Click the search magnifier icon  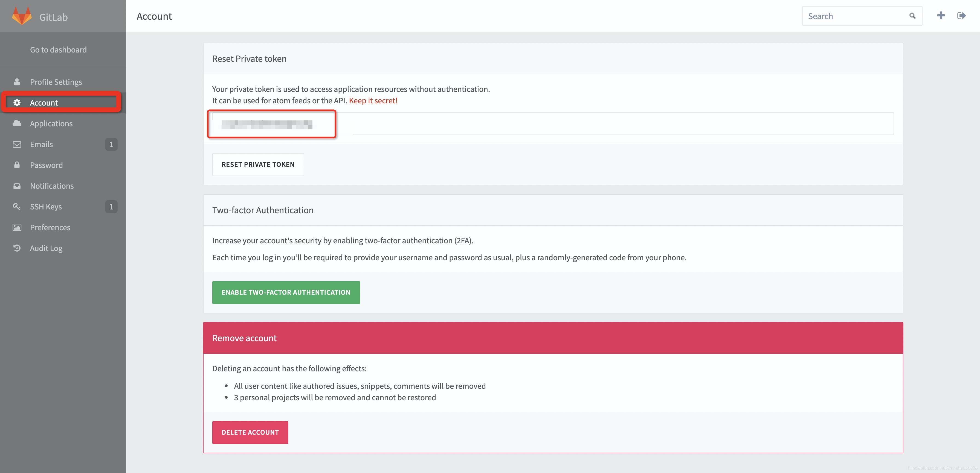click(912, 16)
